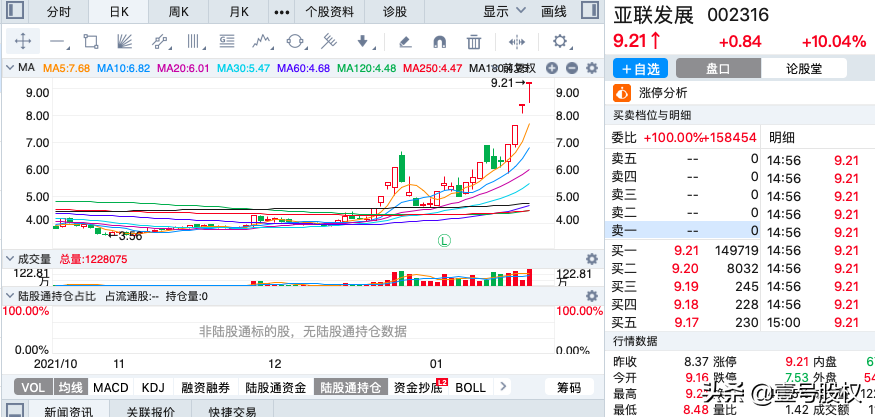Switch to 盘口 view
Viewport: 875px width, 417px height.
pos(718,69)
